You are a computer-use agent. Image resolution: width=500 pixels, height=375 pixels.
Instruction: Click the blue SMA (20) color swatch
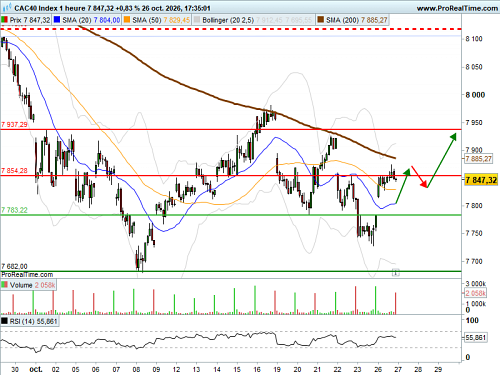pyautogui.click(x=57, y=20)
